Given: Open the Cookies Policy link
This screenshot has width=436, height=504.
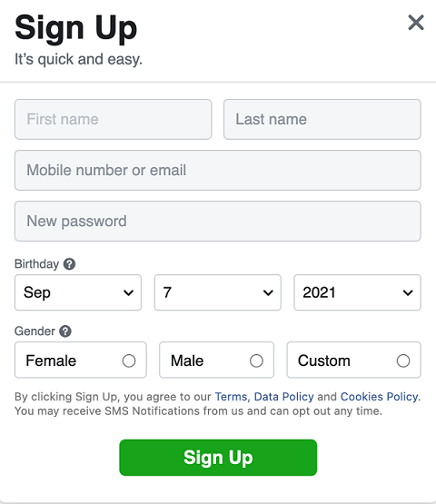Looking at the screenshot, I should [x=379, y=397].
